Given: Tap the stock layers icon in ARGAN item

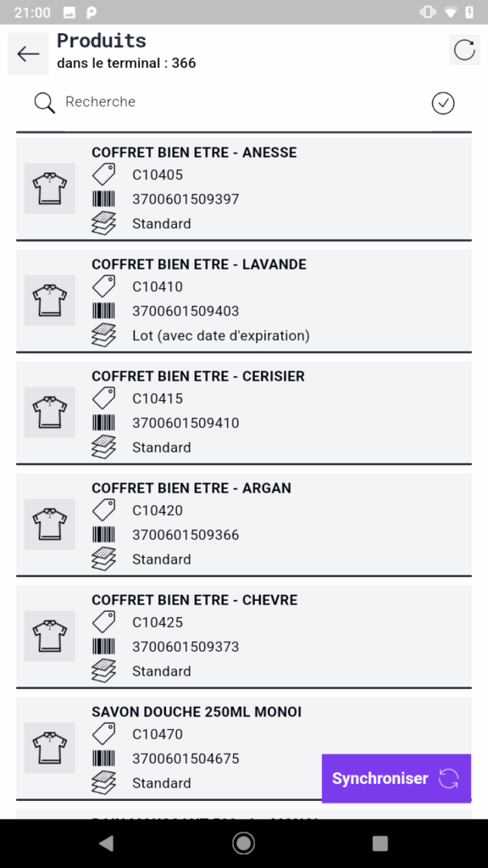Looking at the screenshot, I should tap(103, 559).
